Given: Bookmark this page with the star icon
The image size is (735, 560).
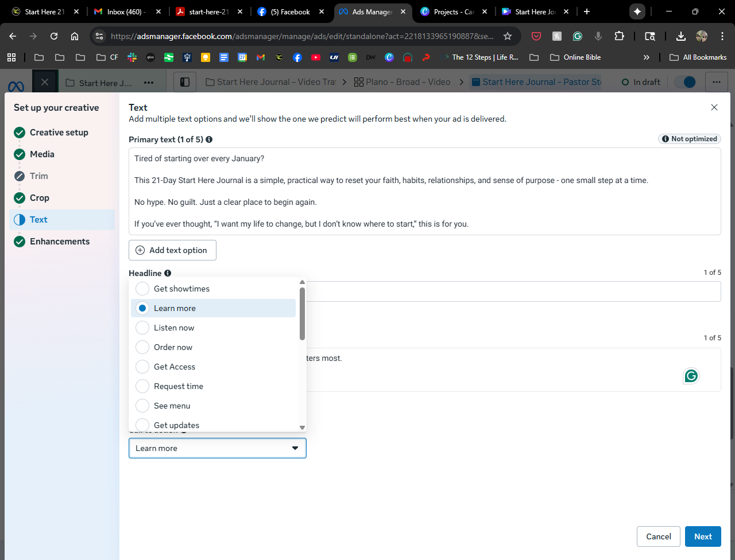Looking at the screenshot, I should (x=508, y=36).
